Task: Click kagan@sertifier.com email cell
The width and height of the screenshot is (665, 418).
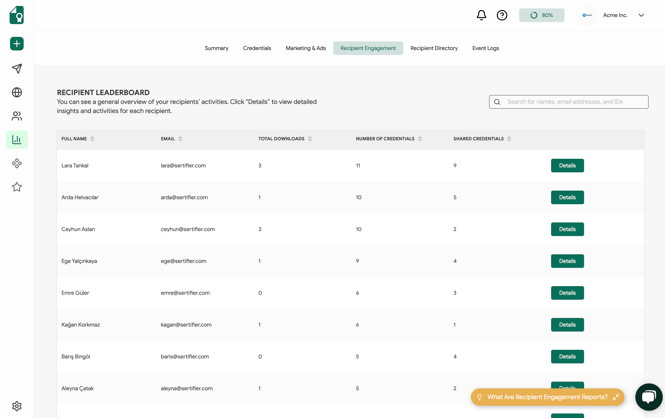Action: coord(186,325)
